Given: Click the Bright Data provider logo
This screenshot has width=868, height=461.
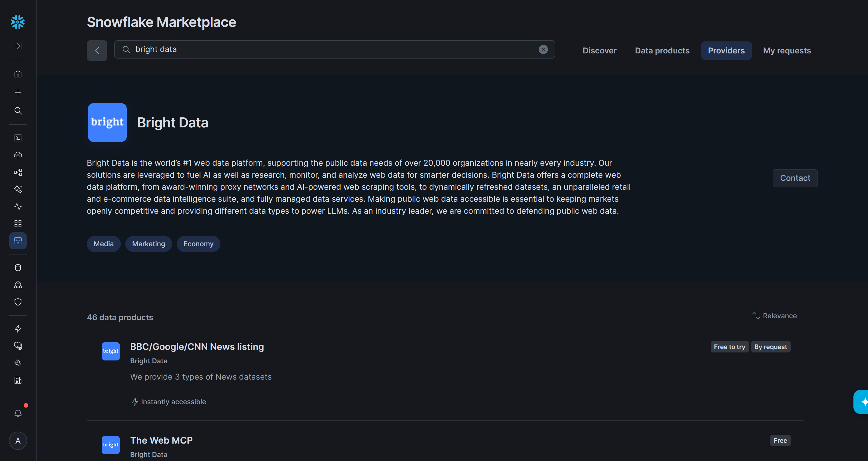Looking at the screenshot, I should coord(107,122).
